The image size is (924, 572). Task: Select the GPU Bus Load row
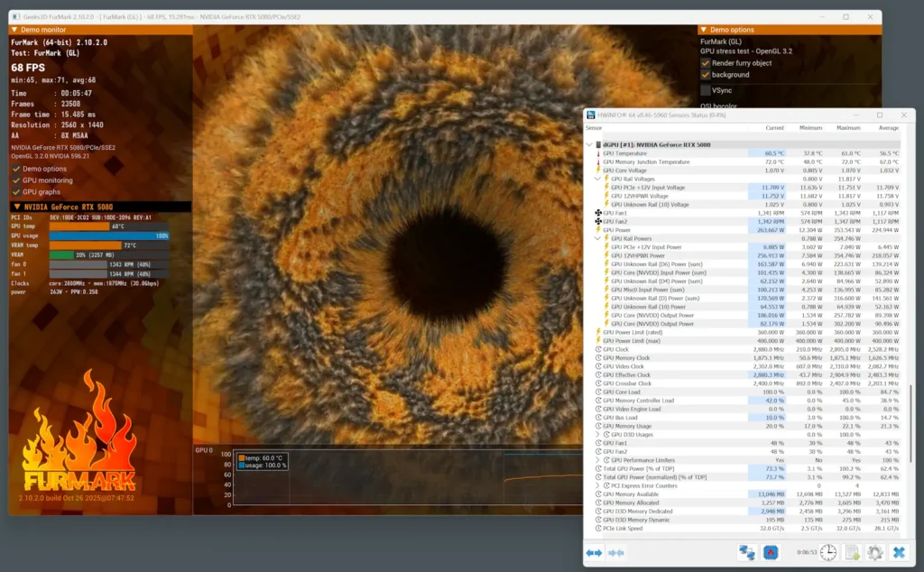point(747,418)
